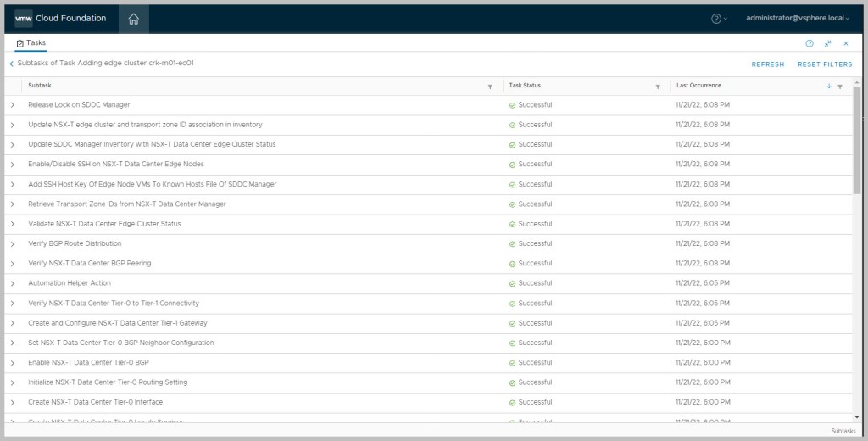Go back using the left chevron
Screen dimensions: 868x441
coord(11,64)
